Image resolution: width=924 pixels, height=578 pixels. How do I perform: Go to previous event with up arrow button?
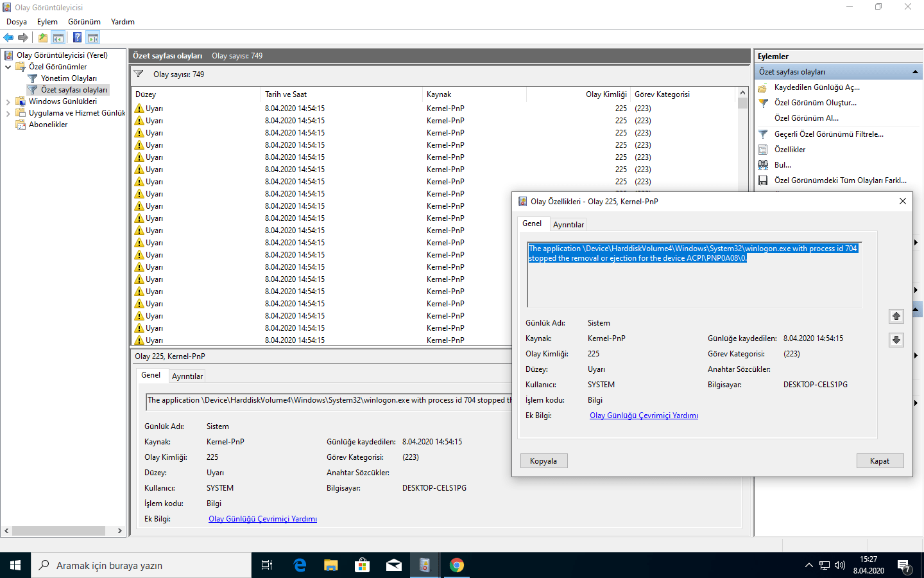coord(896,316)
